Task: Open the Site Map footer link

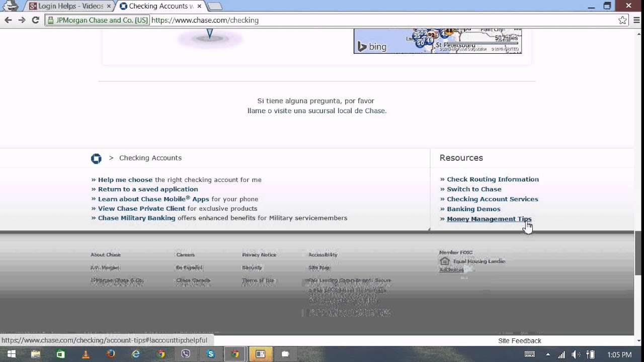Action: coord(319,267)
